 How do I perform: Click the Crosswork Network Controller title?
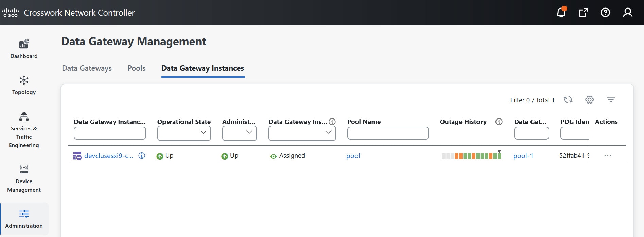(79, 13)
